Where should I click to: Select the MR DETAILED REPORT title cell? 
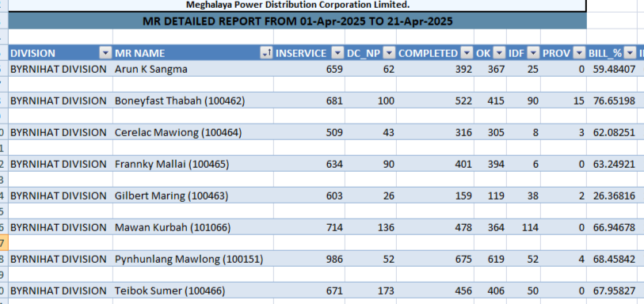coord(297,21)
